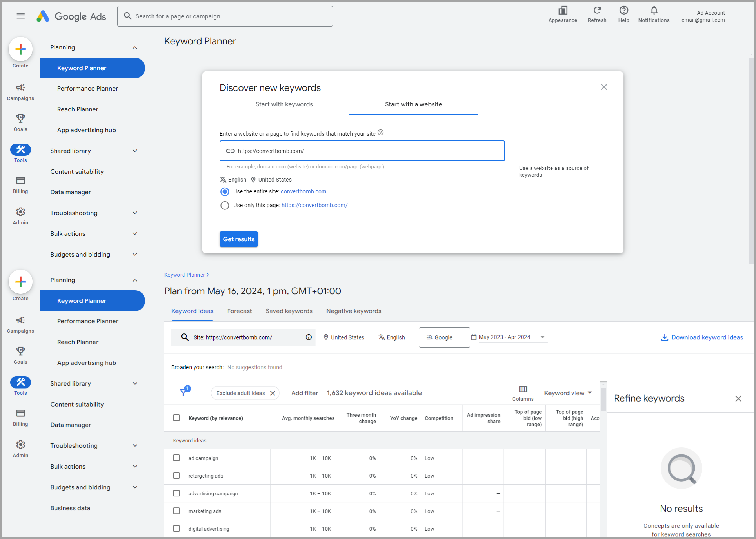
Task: Open the Columns selector icon
Action: coord(523,389)
